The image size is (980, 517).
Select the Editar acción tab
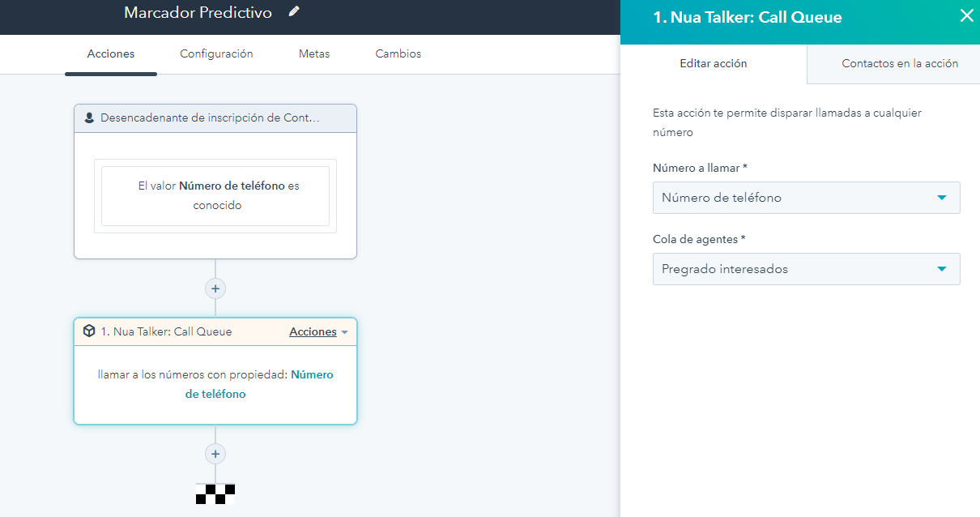(714, 63)
